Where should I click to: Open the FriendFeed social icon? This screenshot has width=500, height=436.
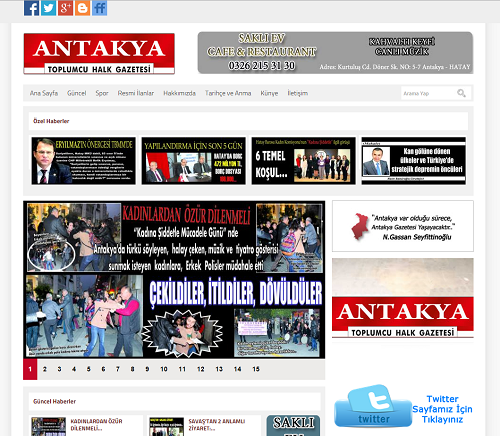(x=100, y=8)
